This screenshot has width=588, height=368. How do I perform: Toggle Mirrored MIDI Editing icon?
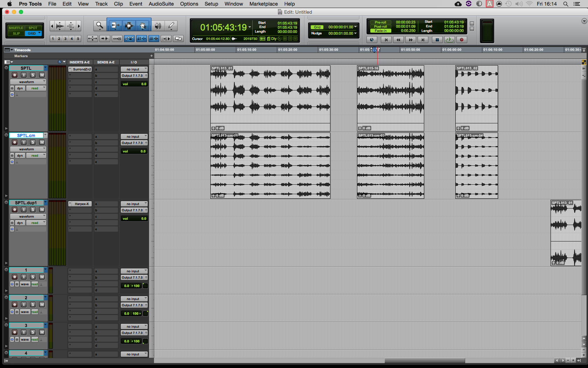tap(117, 39)
